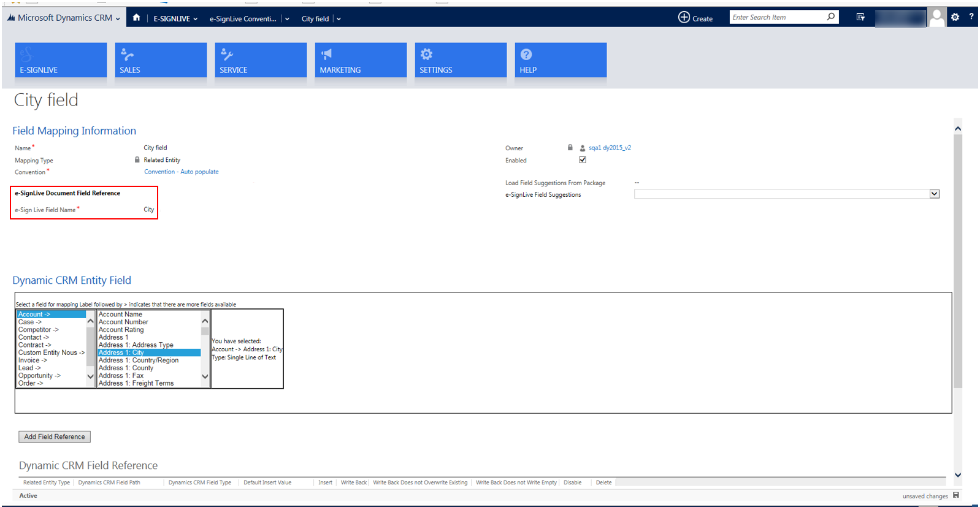Viewport: 980px width, 507px height.
Task: Open the Convention - Auto populate link
Action: coord(181,172)
